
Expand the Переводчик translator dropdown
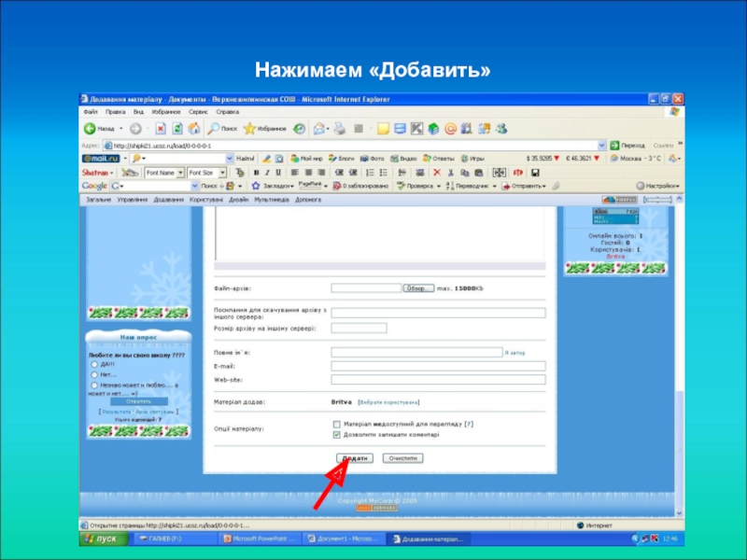494,186
